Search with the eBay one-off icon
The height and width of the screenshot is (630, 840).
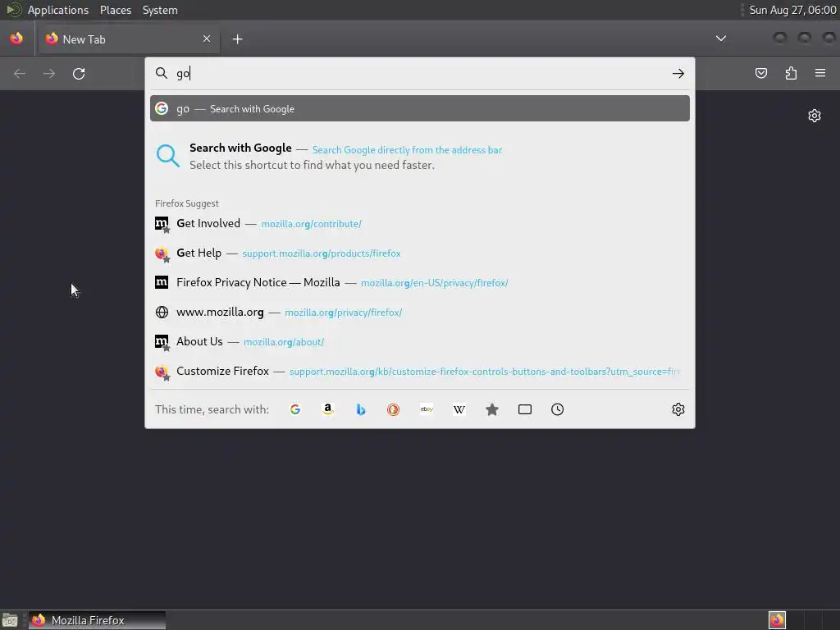(427, 409)
